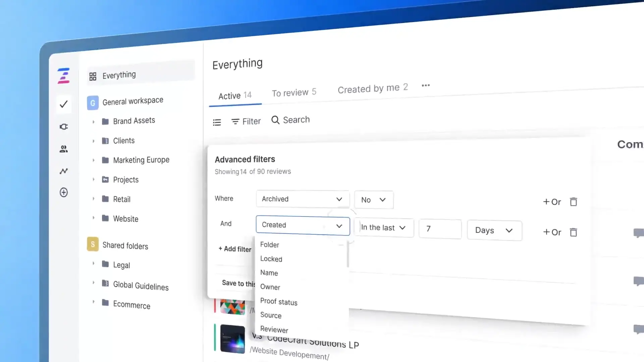Click the grid icon beside Everything
Viewport: 644px width, 362px height.
pyautogui.click(x=93, y=76)
